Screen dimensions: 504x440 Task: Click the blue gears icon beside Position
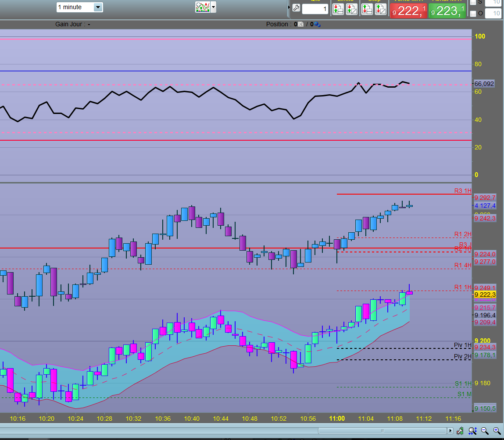coord(317,25)
